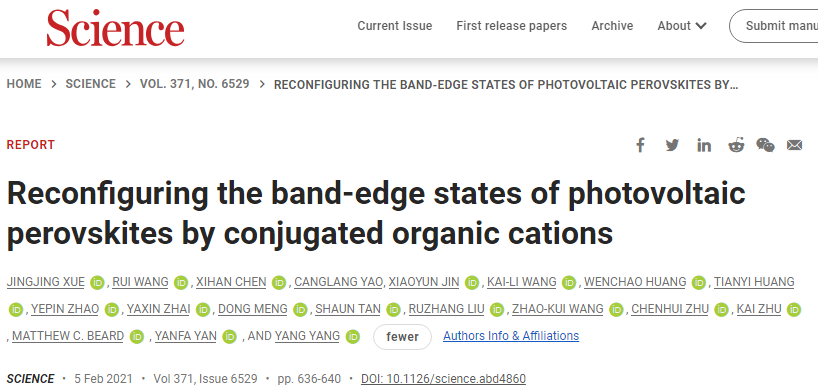Go to Vol. 371, No. 6529 breadcrumb
This screenshot has width=818, height=391.
pyautogui.click(x=195, y=84)
